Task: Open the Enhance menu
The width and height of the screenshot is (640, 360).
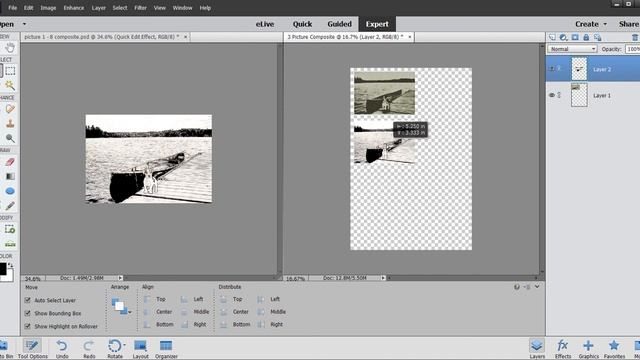Action: pyautogui.click(x=73, y=8)
